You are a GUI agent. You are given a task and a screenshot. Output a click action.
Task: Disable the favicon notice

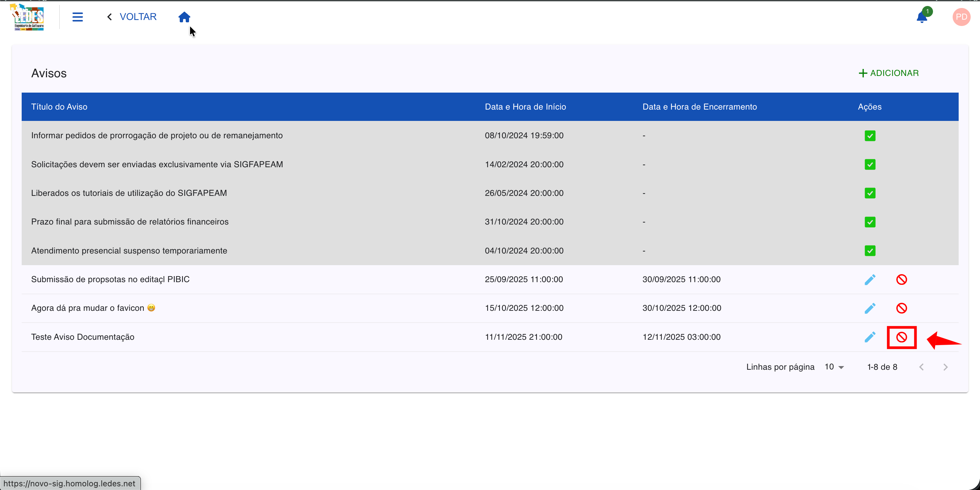(x=901, y=308)
